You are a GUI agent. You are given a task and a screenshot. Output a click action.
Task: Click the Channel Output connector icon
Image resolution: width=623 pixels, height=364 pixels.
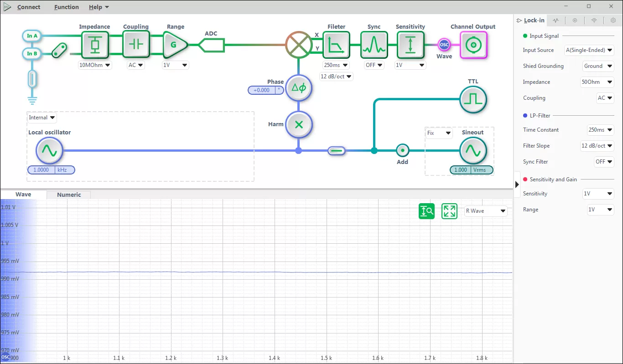tap(473, 45)
